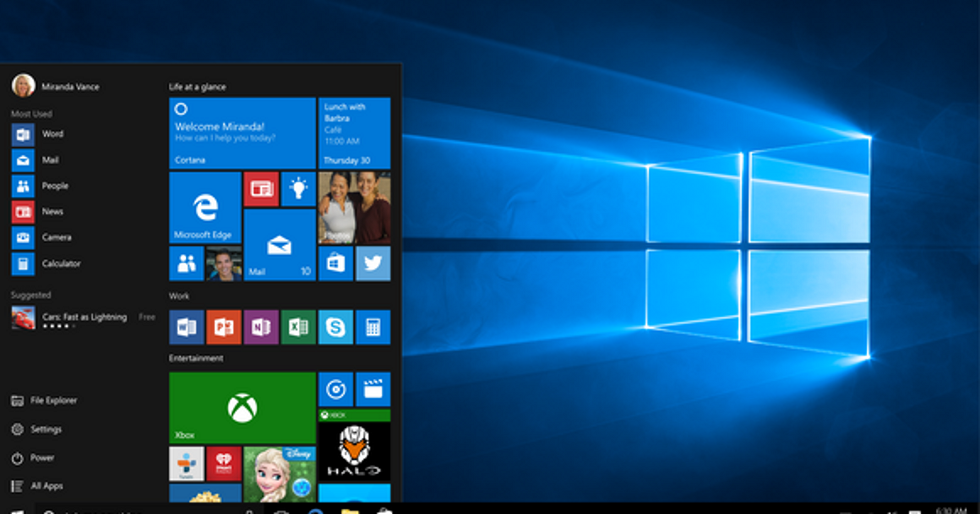Image resolution: width=980 pixels, height=514 pixels.
Task: Open the Halo game tile
Action: (x=354, y=445)
